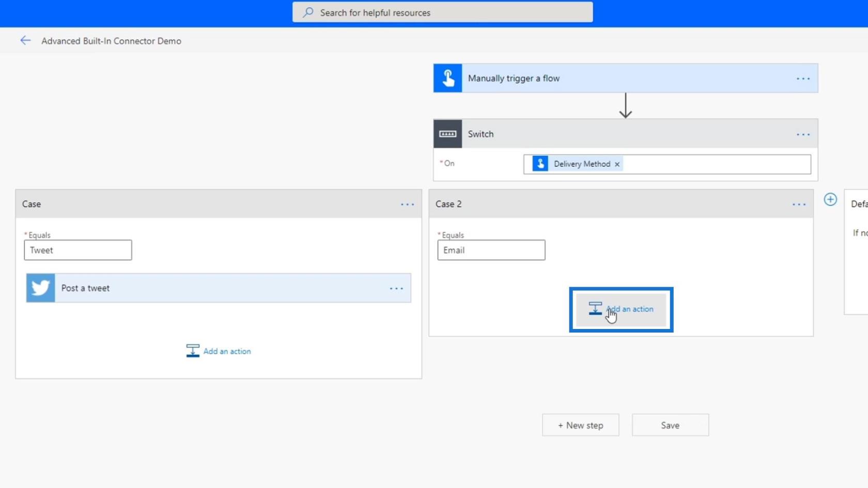The width and height of the screenshot is (868, 488).
Task: Collapse the Switch step header
Action: click(x=626, y=134)
